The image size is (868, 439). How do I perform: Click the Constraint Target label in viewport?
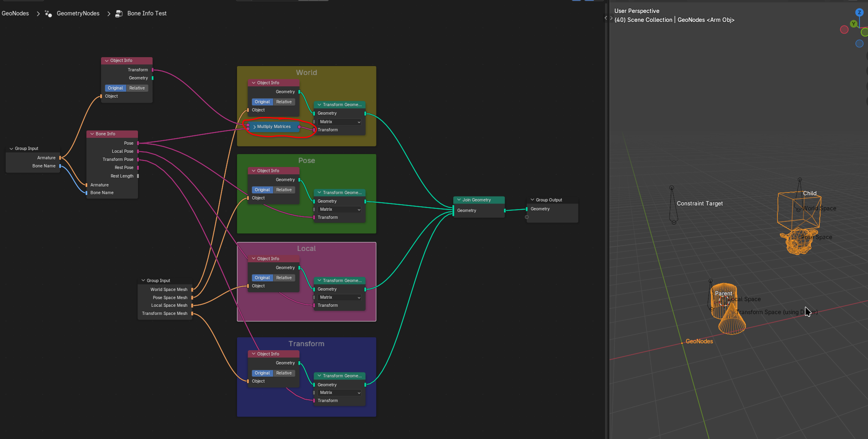tap(700, 203)
